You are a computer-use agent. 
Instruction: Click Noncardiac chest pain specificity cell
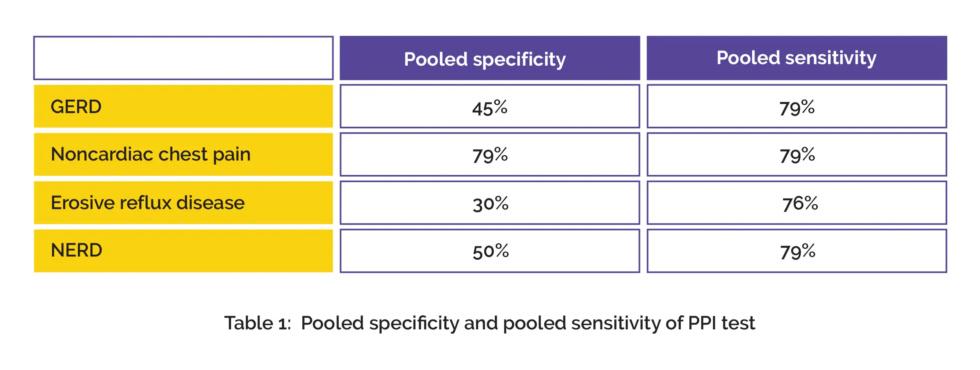tap(490, 155)
